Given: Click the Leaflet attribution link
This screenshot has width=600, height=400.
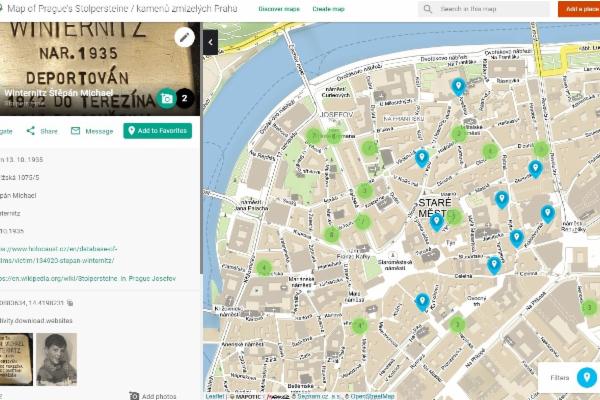Looking at the screenshot, I should click(215, 396).
